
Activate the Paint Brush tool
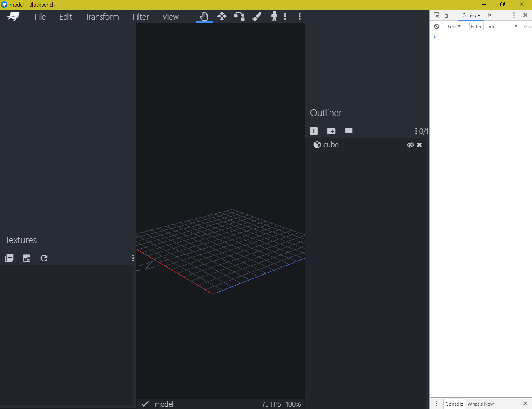pos(256,17)
